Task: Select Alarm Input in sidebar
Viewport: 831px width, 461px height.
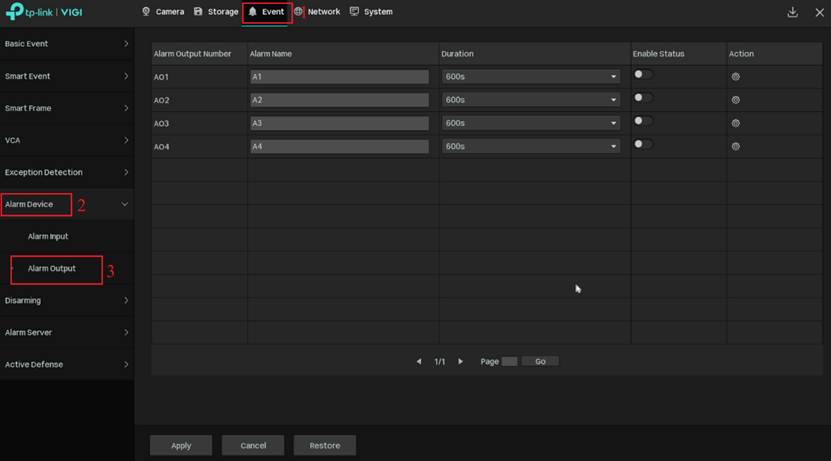Action: pyautogui.click(x=48, y=237)
